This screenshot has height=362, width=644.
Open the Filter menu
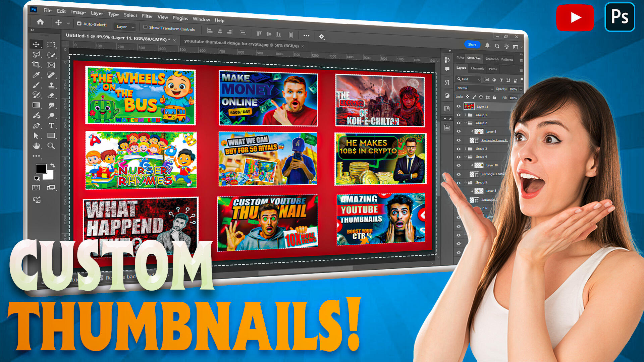click(x=147, y=16)
